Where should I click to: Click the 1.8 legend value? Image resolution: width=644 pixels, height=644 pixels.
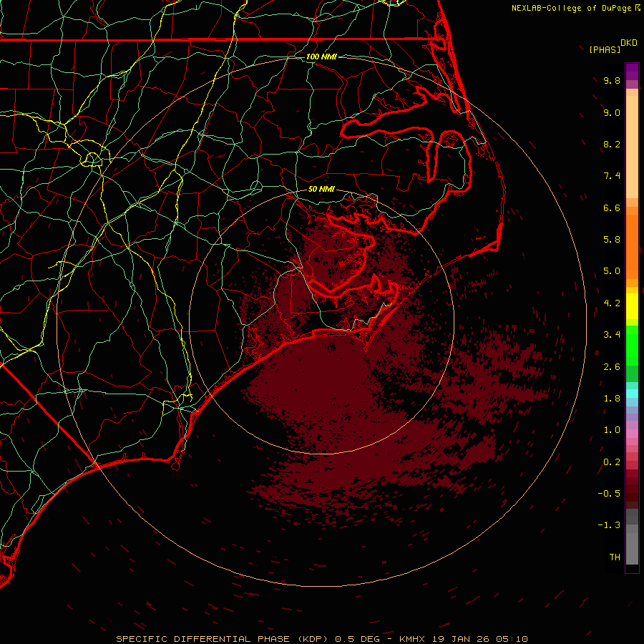612,399
